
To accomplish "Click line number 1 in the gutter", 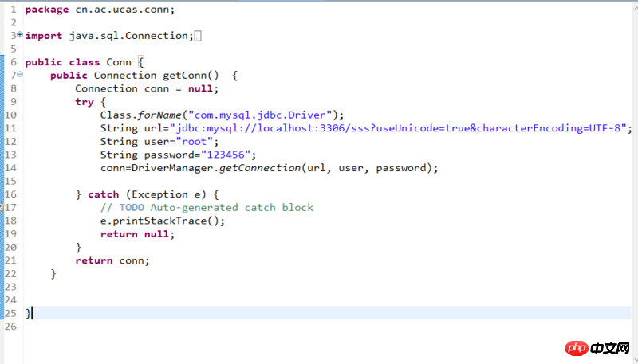I will click(x=13, y=10).
